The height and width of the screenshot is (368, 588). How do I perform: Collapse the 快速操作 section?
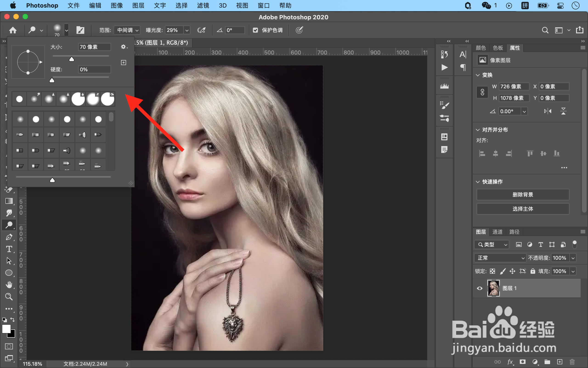(x=478, y=182)
